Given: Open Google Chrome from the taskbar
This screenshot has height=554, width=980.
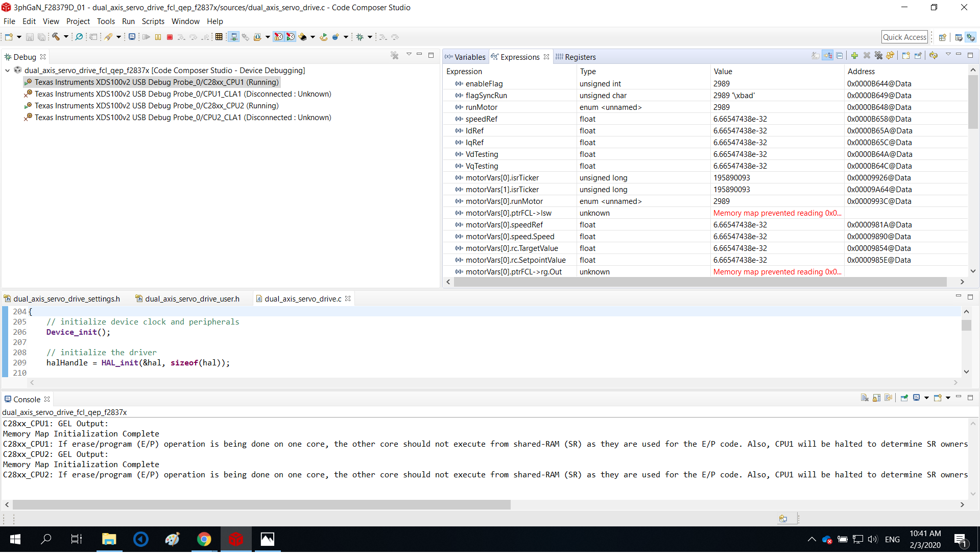Looking at the screenshot, I should (204, 539).
